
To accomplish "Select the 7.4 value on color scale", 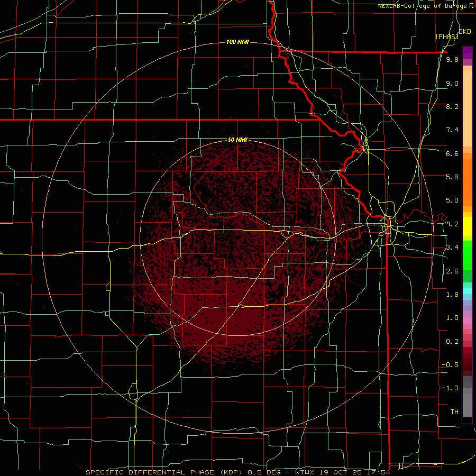I will tap(452, 130).
